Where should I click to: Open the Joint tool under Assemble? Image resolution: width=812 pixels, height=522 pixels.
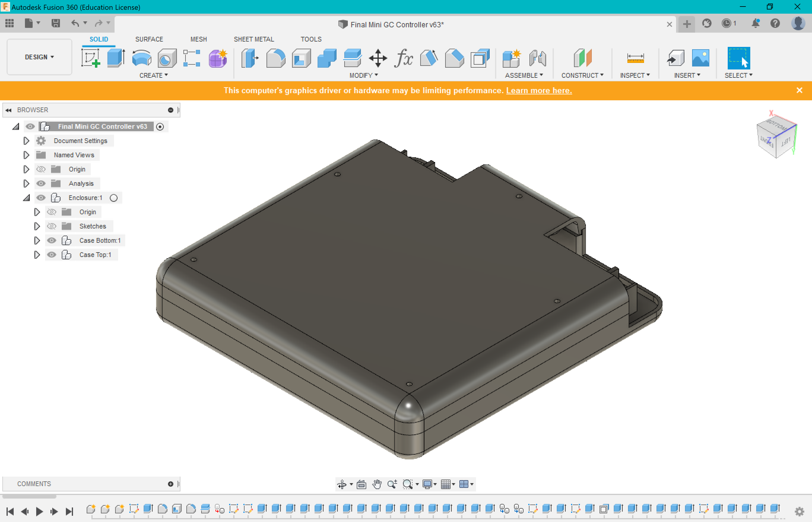(537, 58)
